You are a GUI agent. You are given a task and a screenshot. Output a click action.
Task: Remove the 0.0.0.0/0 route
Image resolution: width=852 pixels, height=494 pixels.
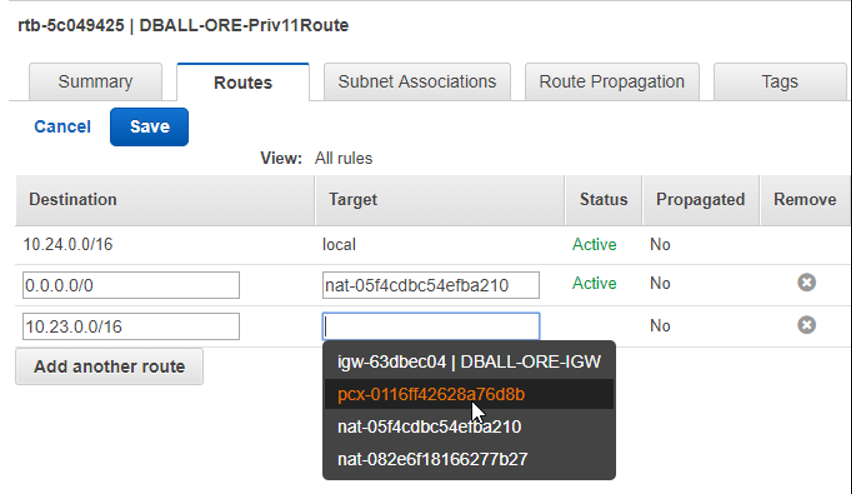[x=806, y=283]
